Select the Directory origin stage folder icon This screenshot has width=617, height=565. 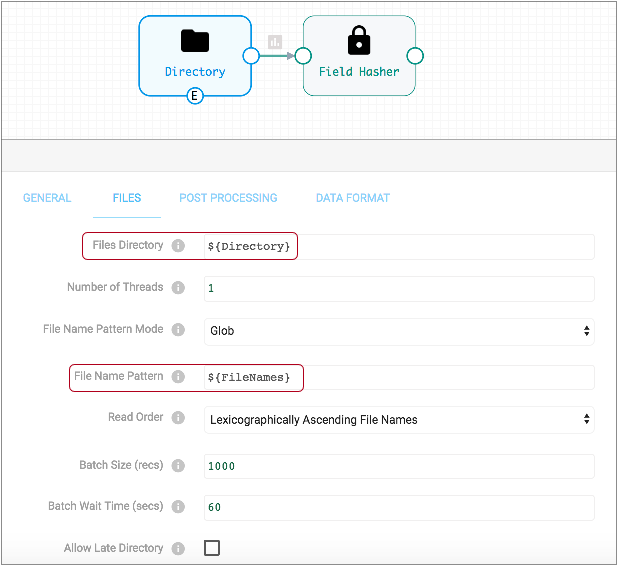pyautogui.click(x=195, y=41)
